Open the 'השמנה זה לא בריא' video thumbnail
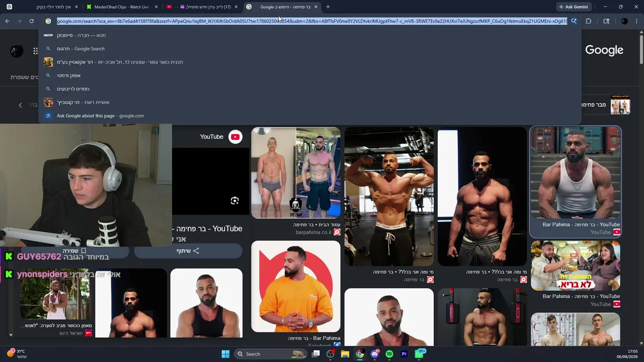This screenshot has height=362, width=644. 576,265
